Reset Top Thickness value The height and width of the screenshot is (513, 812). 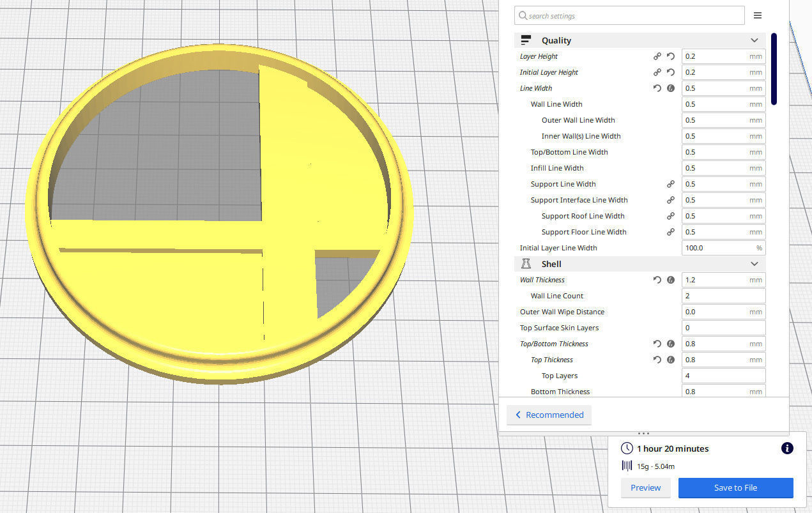pyautogui.click(x=657, y=360)
